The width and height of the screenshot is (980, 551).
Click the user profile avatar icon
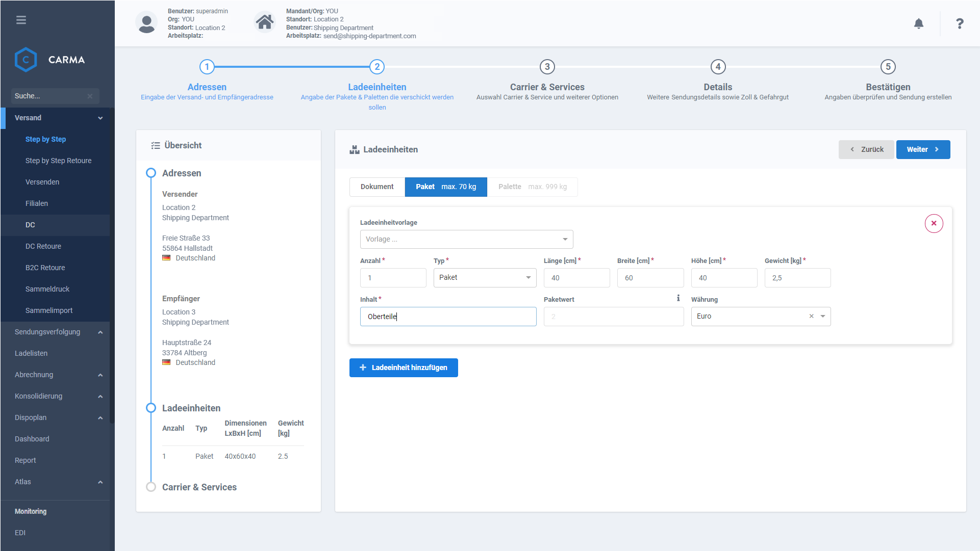[x=146, y=23]
